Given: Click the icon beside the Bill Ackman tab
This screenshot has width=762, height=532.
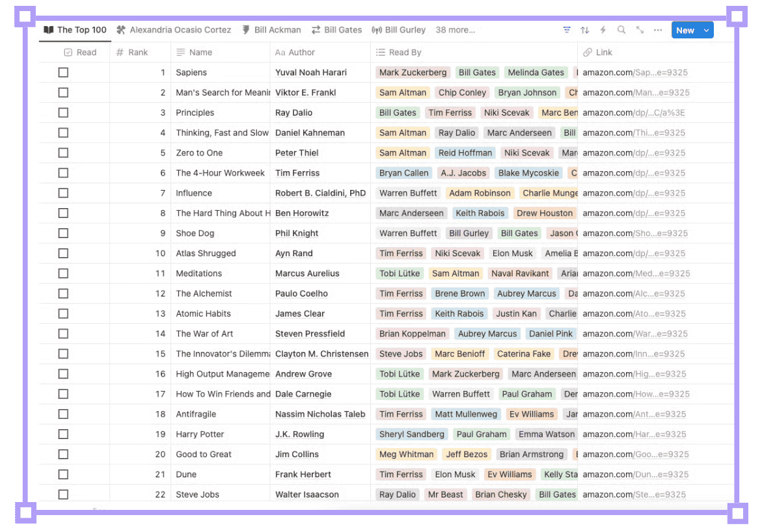Looking at the screenshot, I should click(246, 30).
